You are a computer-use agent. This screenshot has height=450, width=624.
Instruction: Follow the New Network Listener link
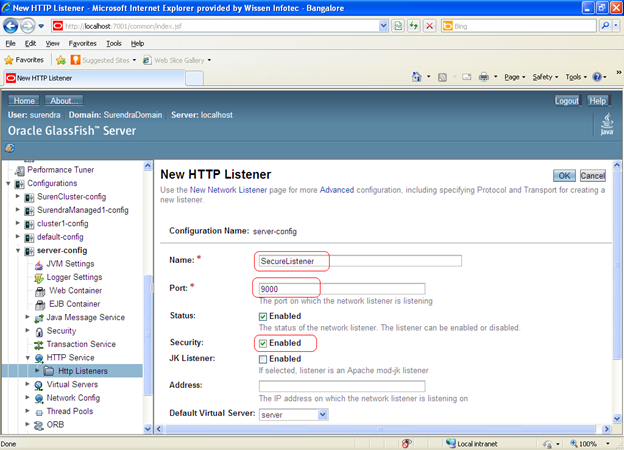(x=228, y=190)
